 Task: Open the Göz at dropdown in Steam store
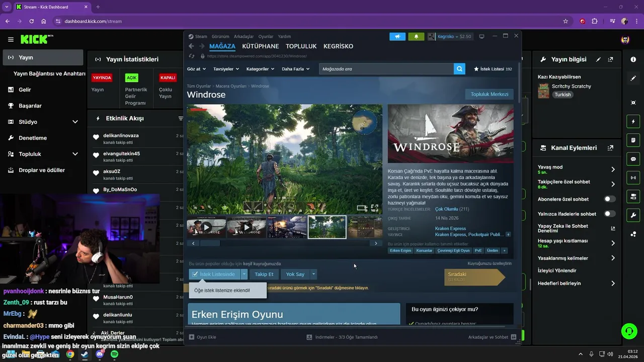[x=196, y=69]
